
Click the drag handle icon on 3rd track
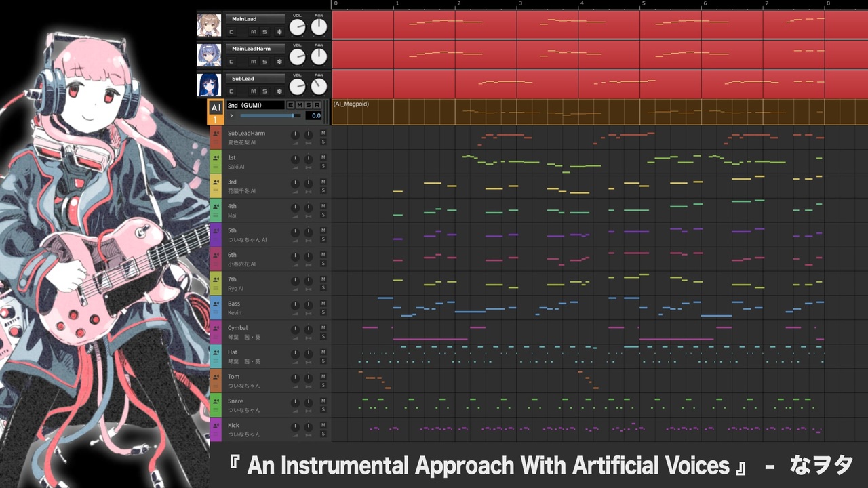pos(216,190)
